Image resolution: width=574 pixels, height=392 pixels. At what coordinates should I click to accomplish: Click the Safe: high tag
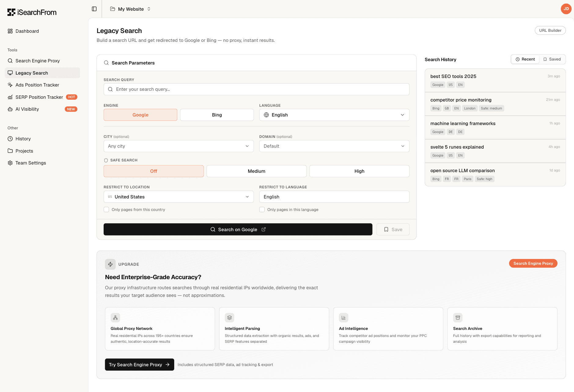[484, 179]
